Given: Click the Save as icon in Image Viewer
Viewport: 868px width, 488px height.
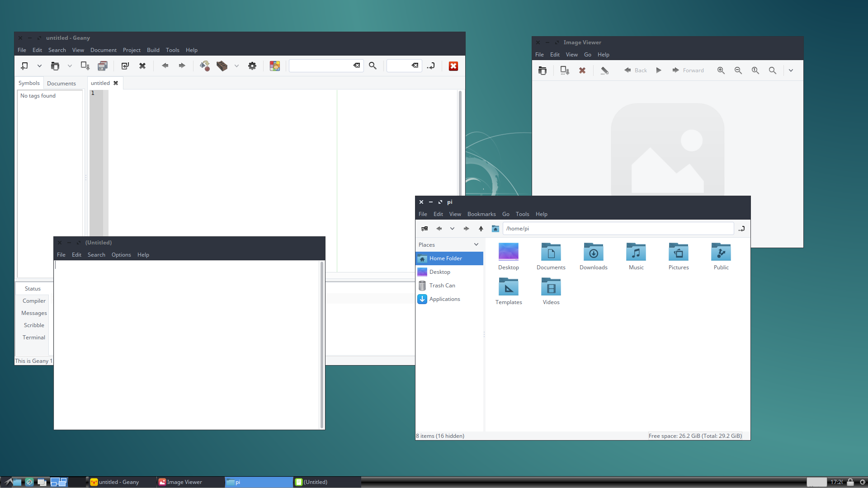Looking at the screenshot, I should (x=565, y=70).
